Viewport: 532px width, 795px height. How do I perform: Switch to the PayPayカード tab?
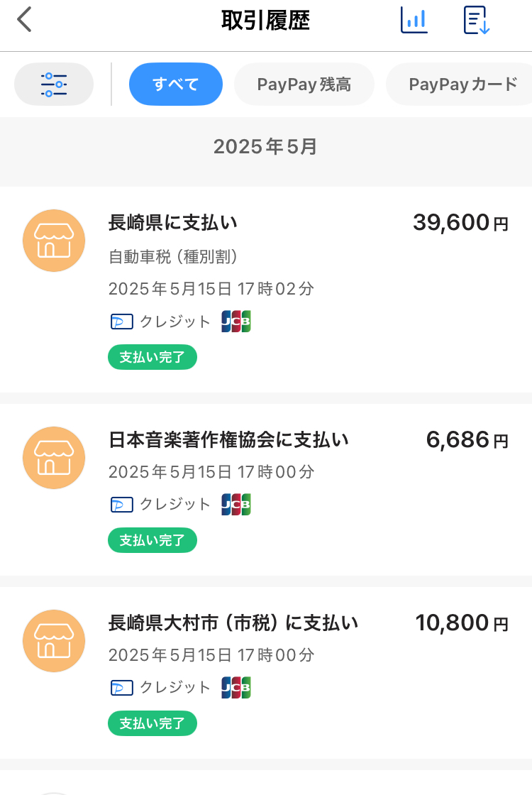coord(462,84)
